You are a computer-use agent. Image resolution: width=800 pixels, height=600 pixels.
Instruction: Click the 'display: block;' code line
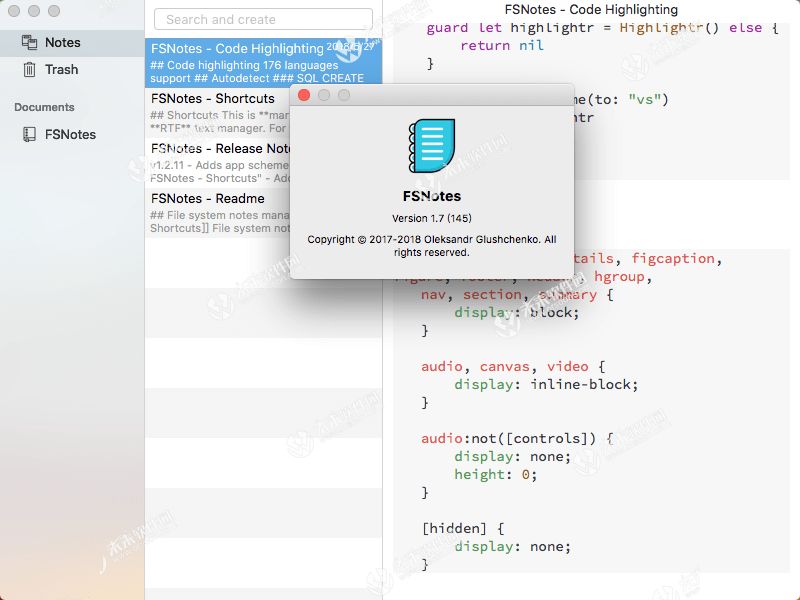pyautogui.click(x=516, y=312)
